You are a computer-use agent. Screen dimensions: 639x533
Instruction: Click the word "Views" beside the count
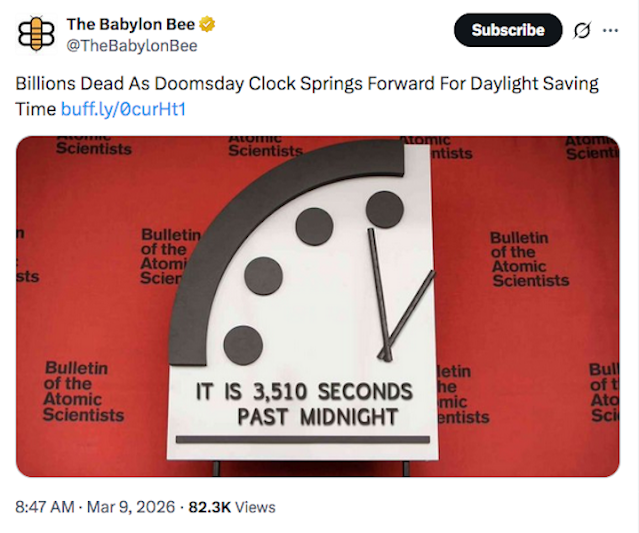(x=255, y=507)
